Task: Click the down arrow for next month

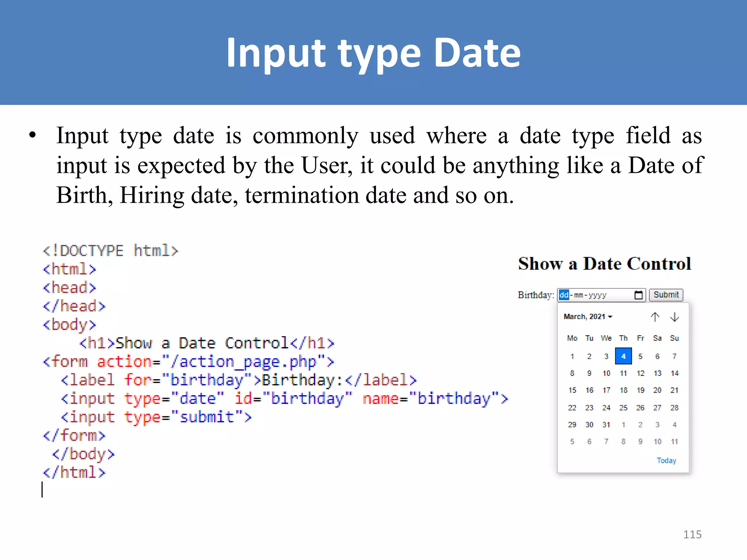Action: pyautogui.click(x=674, y=317)
